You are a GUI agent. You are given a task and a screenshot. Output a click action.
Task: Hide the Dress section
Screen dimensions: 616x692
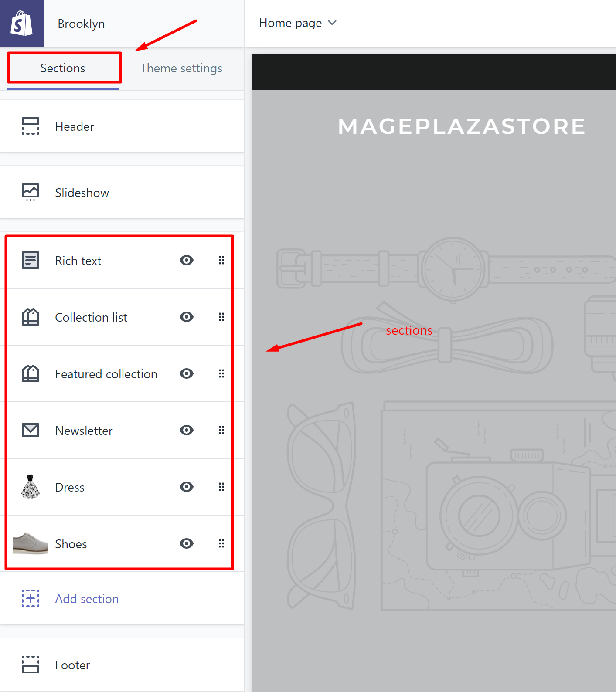(187, 487)
